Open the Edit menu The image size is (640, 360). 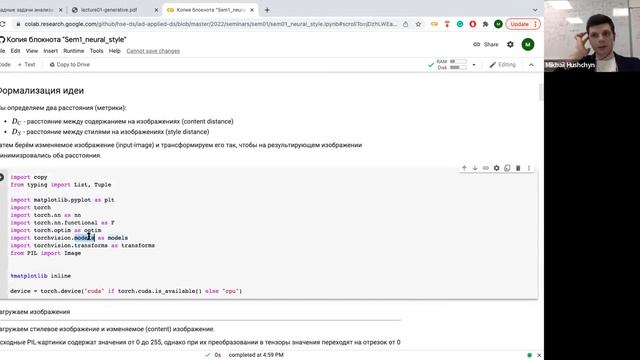click(x=15, y=51)
